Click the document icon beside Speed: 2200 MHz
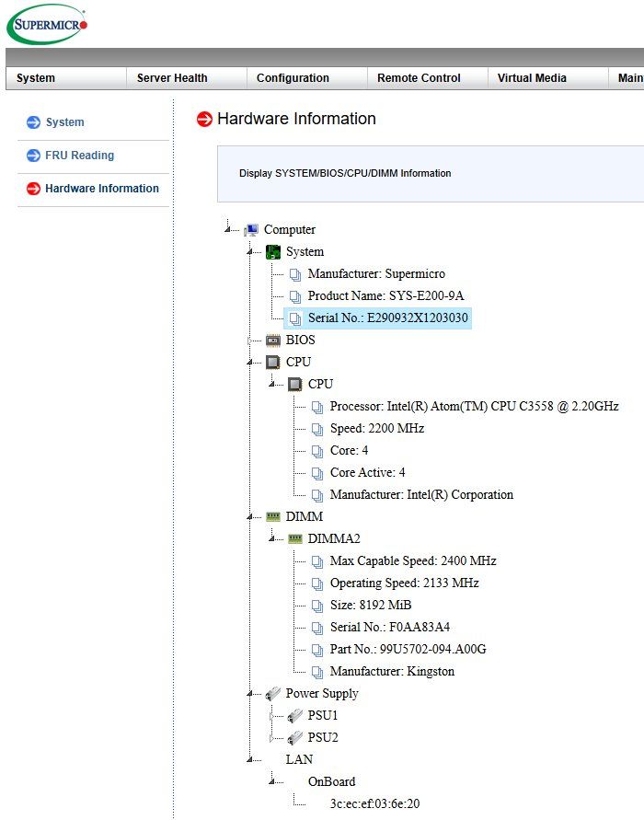 317,429
